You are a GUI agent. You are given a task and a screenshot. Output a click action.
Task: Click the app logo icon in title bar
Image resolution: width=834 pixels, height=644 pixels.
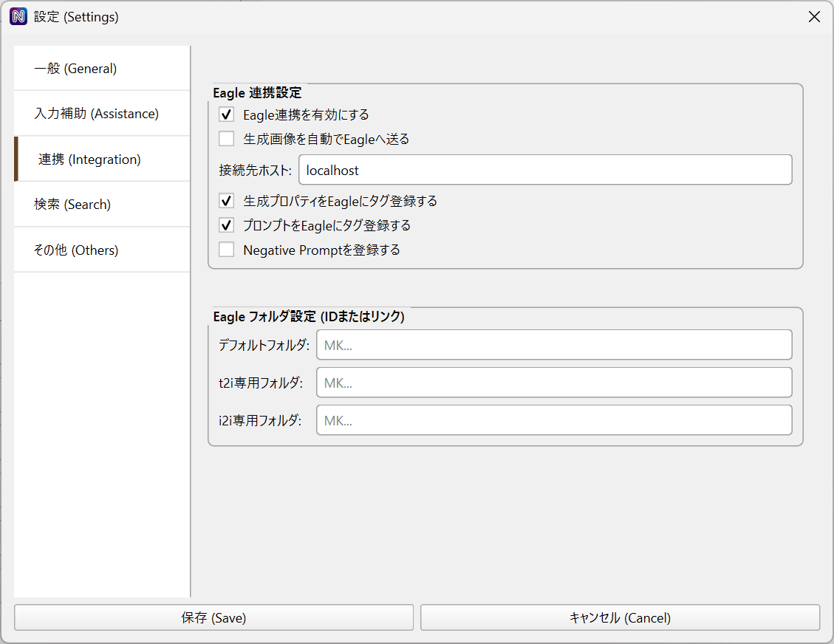click(x=18, y=17)
